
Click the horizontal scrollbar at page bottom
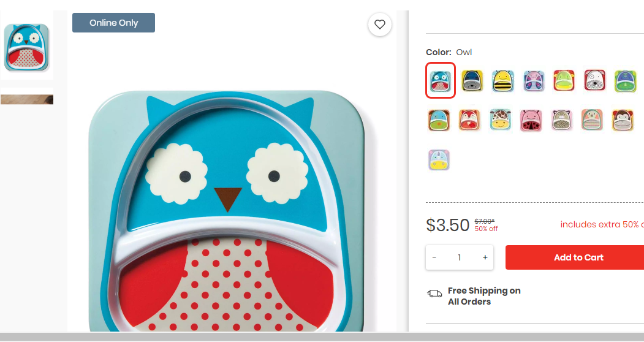(x=322, y=336)
